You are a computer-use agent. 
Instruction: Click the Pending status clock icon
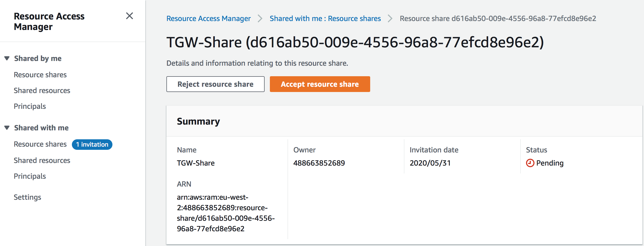530,163
